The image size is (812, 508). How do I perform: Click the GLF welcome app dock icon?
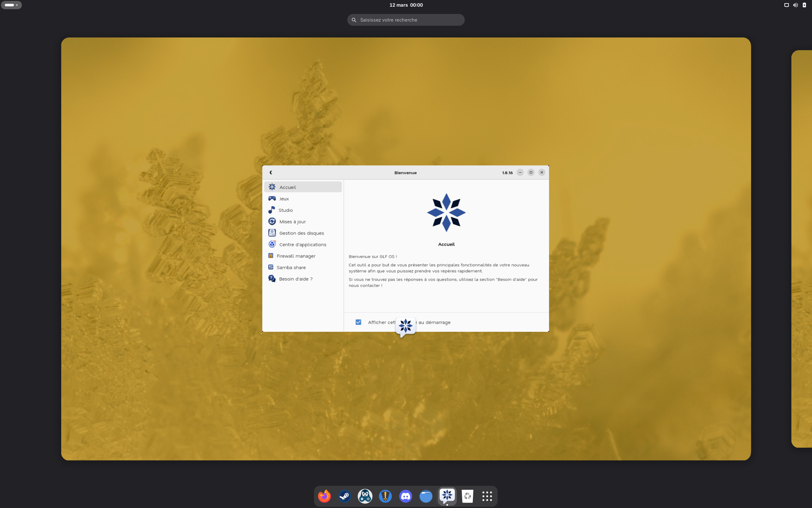pos(447,496)
